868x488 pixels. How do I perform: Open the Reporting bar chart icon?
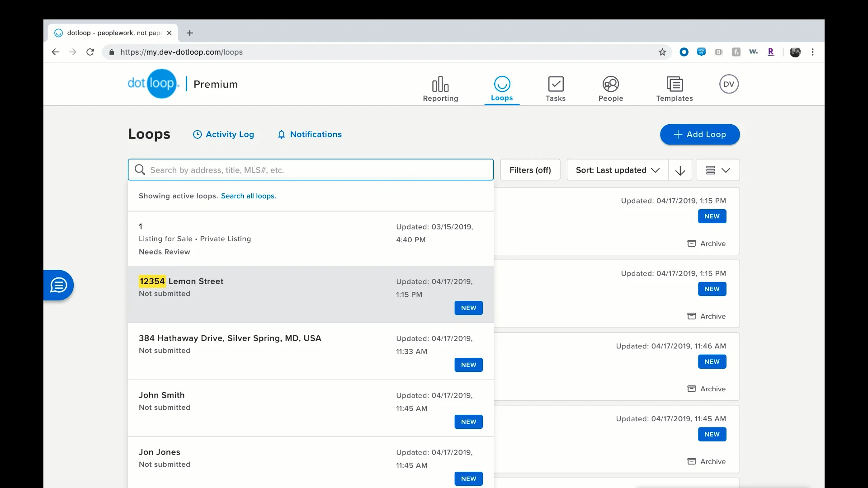[440, 84]
